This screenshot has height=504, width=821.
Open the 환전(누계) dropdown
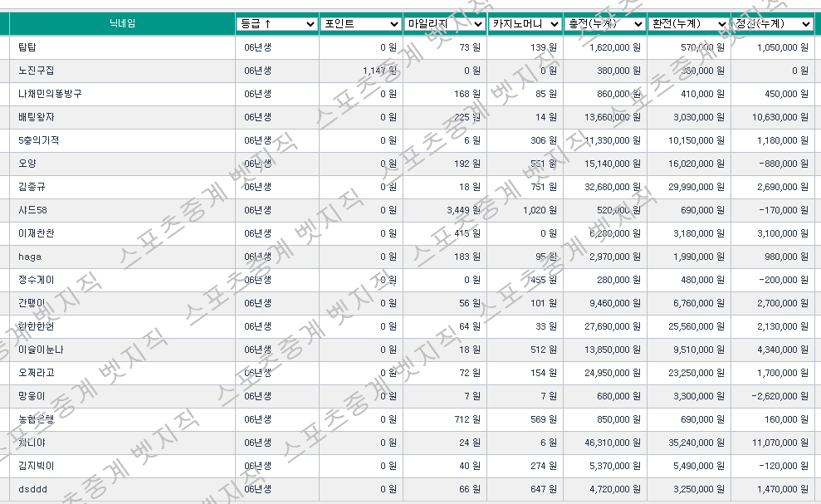click(689, 24)
